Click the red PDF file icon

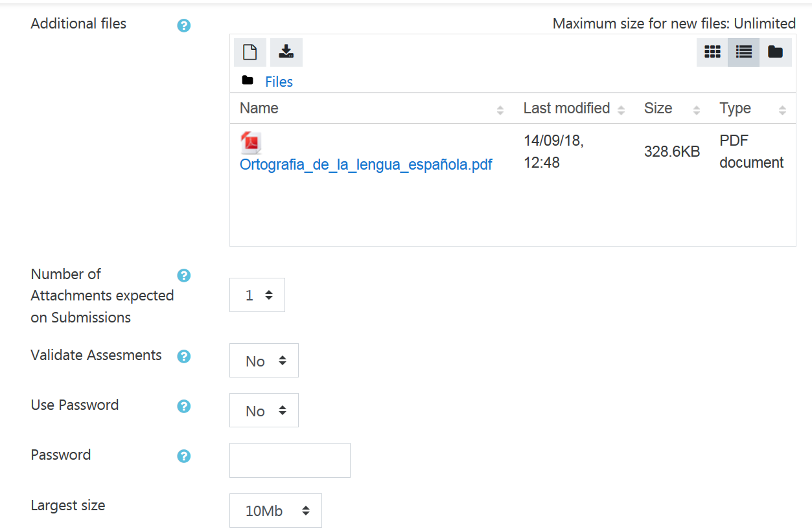pos(251,143)
